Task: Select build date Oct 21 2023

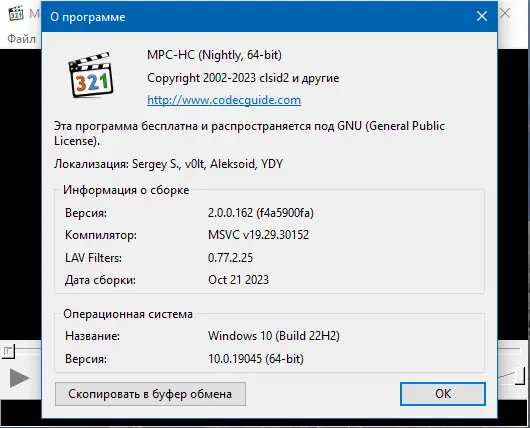Action: [x=238, y=280]
